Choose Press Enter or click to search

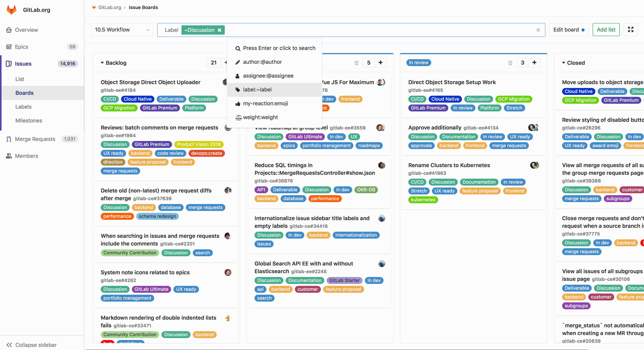click(x=275, y=48)
